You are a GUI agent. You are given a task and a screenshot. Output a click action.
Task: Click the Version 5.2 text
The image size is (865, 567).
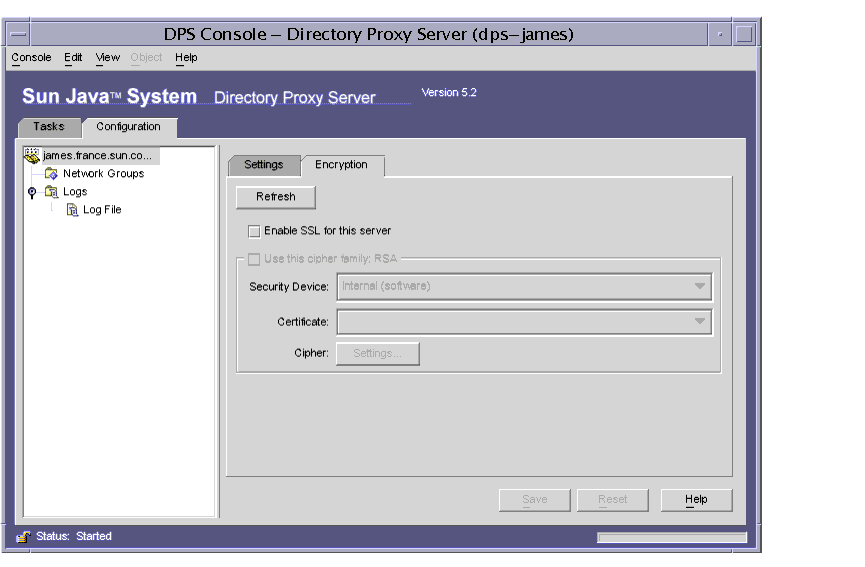(449, 93)
